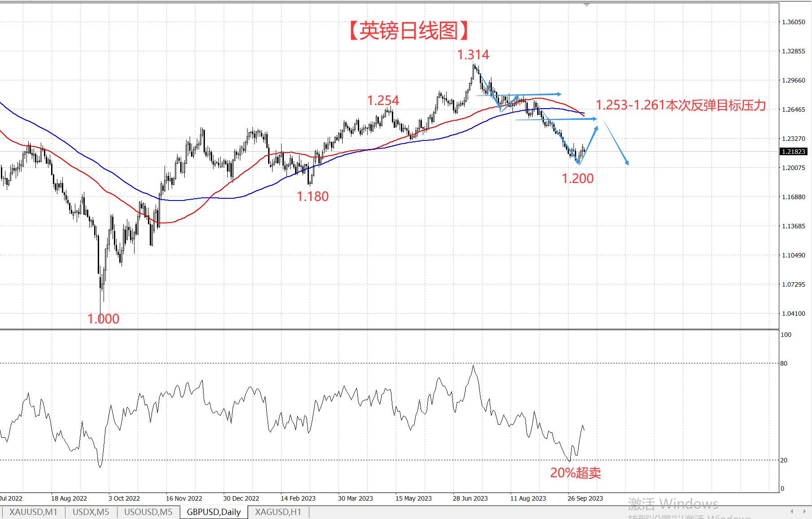Switch to the XAGUSD,H1 chart tab
This screenshot has width=812, height=519.
click(278, 512)
